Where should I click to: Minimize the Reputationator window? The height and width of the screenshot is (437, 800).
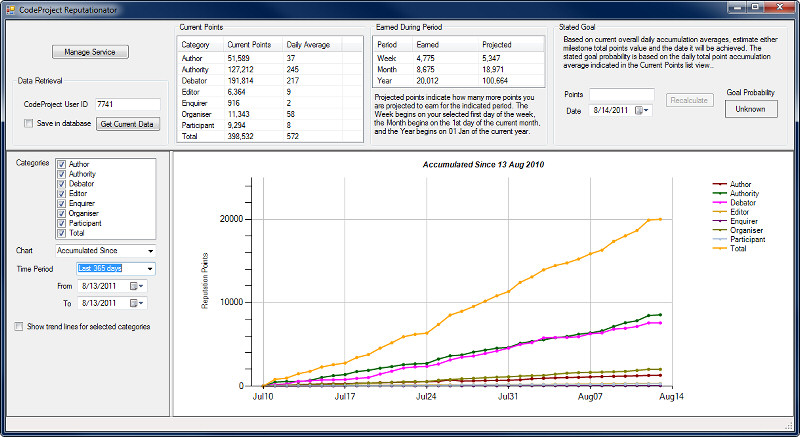pos(736,7)
